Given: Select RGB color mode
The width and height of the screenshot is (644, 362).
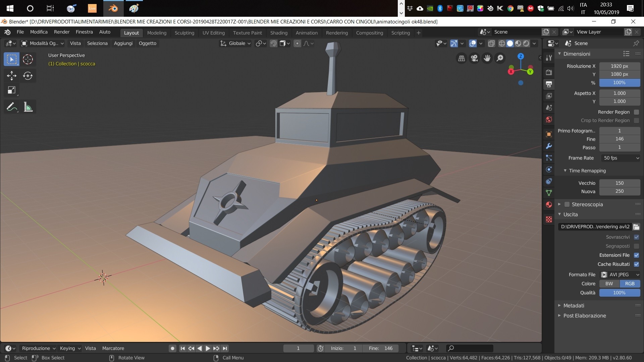Looking at the screenshot, I should pyautogui.click(x=630, y=284).
